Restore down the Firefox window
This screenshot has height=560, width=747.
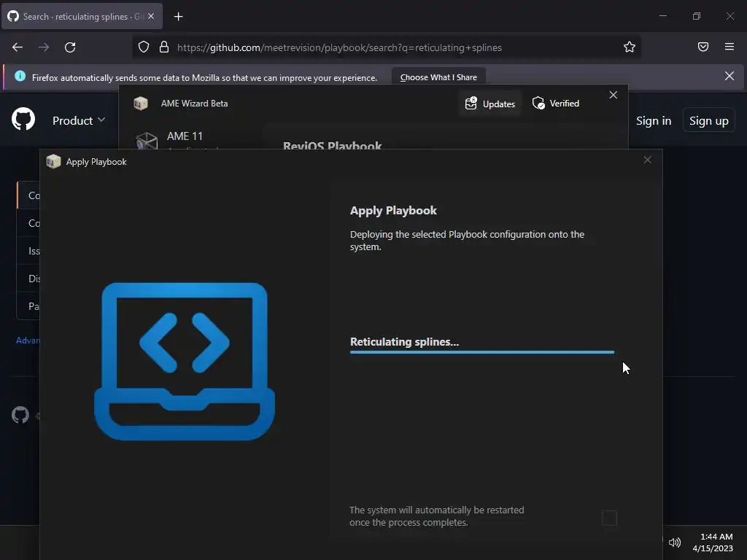click(696, 16)
